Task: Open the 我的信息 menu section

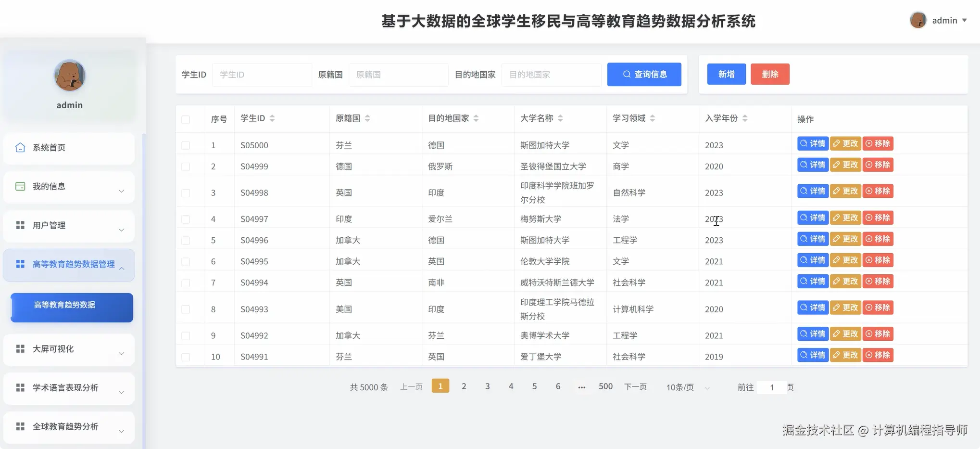Action: pyautogui.click(x=69, y=187)
